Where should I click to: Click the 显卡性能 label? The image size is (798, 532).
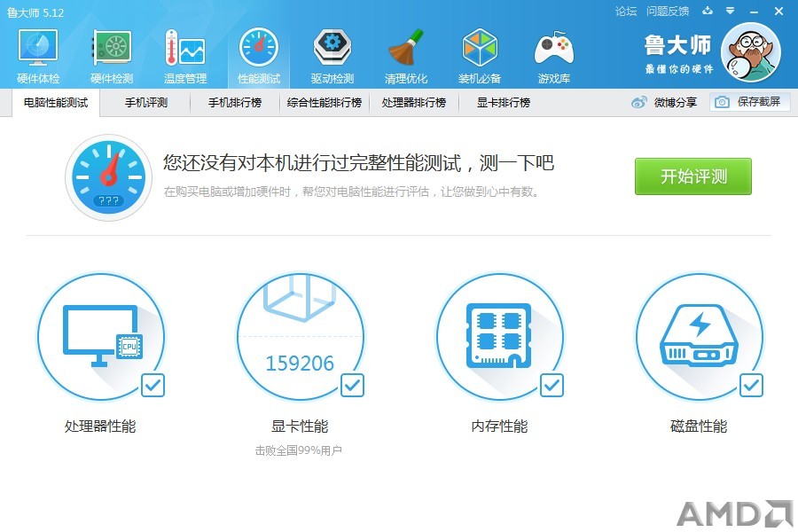[x=300, y=426]
